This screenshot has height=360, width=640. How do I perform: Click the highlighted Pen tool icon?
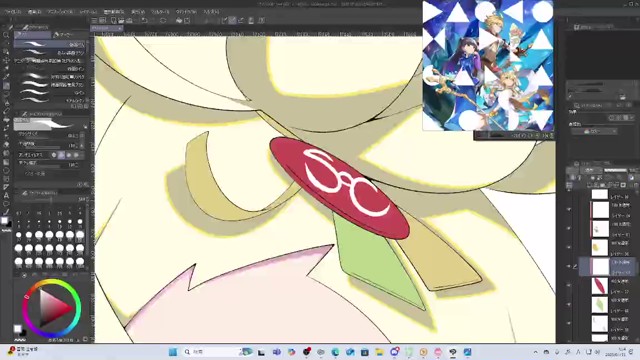6,86
